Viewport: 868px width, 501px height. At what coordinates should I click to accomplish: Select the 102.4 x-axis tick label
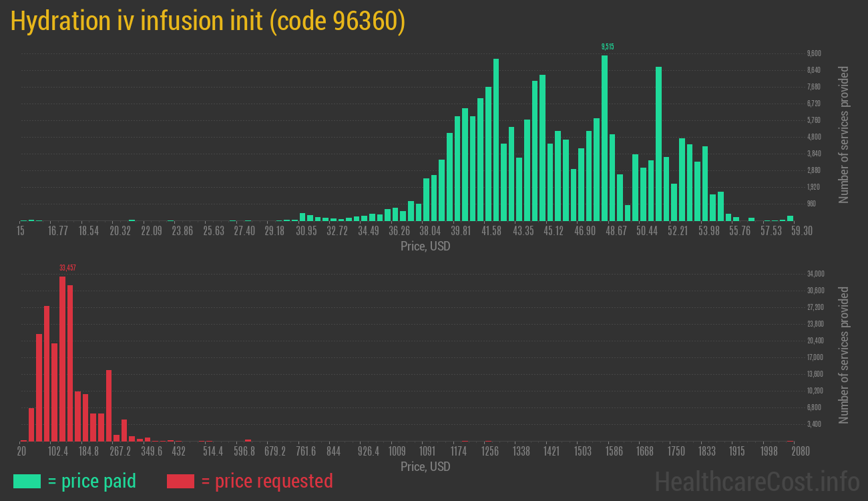(57, 452)
